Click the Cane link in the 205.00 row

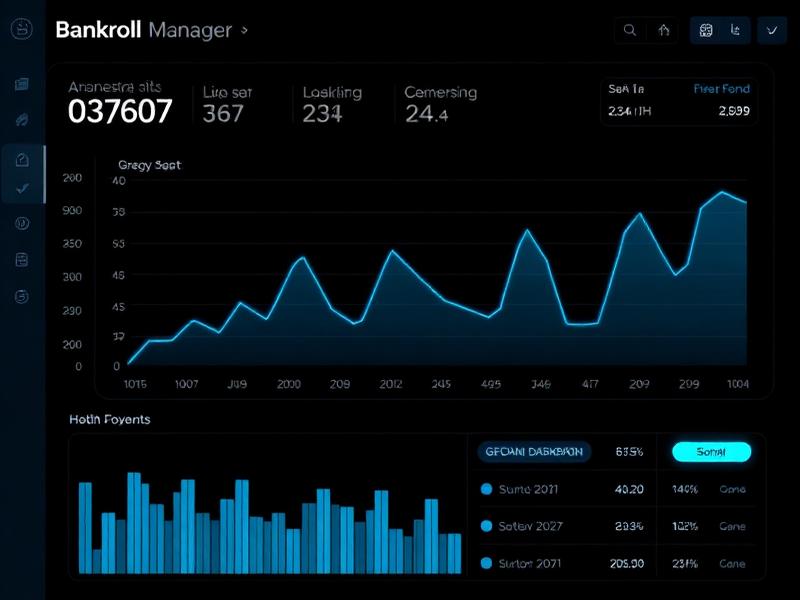point(732,563)
